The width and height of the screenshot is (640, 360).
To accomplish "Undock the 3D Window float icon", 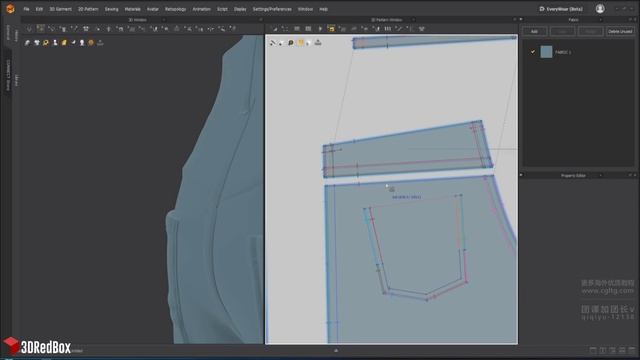I will click(261, 20).
